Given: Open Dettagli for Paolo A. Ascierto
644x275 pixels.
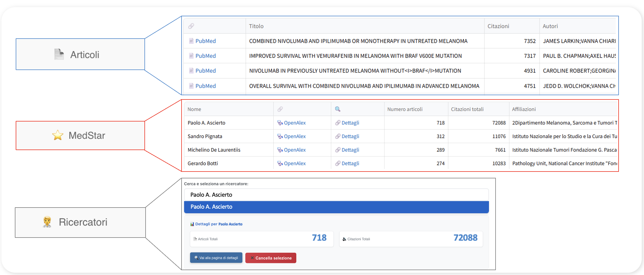Looking at the screenshot, I should [x=350, y=123].
